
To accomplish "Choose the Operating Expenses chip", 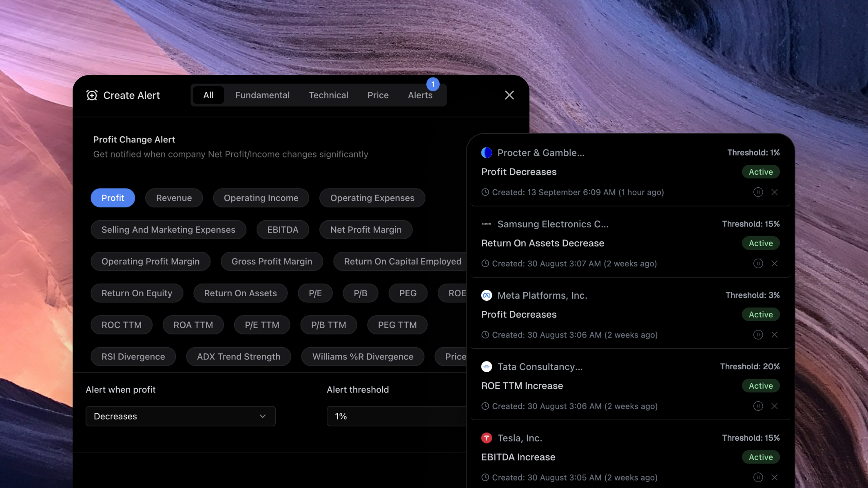I will point(372,198).
